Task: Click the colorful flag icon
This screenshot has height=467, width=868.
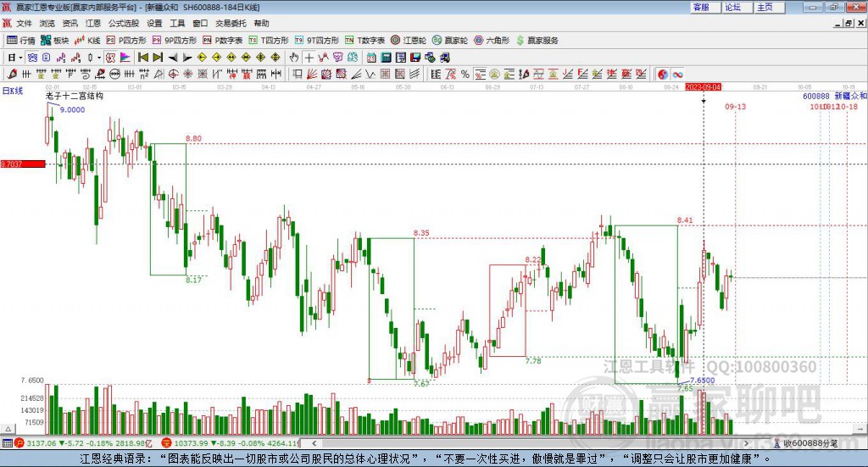Action: pyautogui.click(x=125, y=58)
